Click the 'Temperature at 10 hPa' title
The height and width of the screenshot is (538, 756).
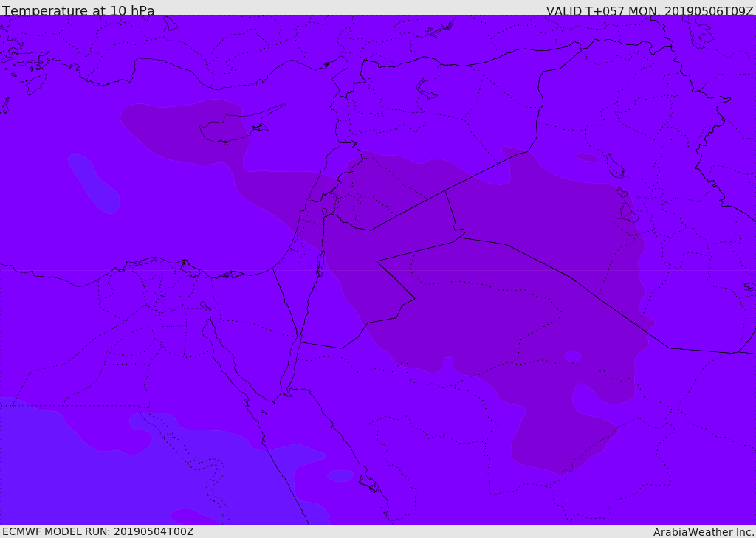[x=78, y=10]
